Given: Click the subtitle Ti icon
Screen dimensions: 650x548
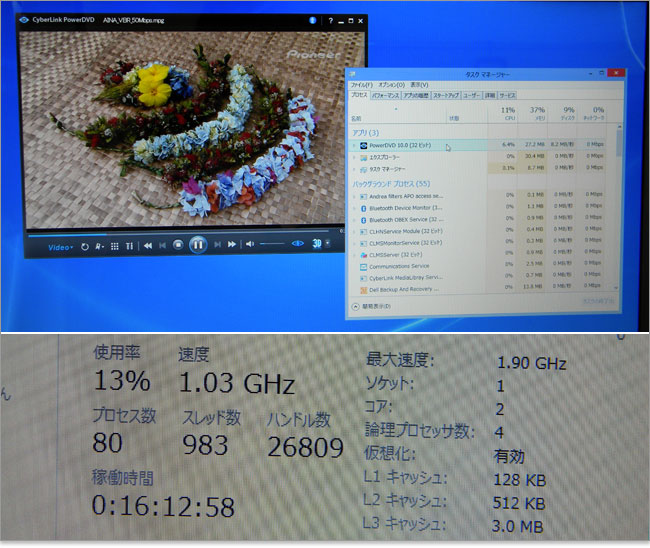Looking at the screenshot, I should pos(129,246).
